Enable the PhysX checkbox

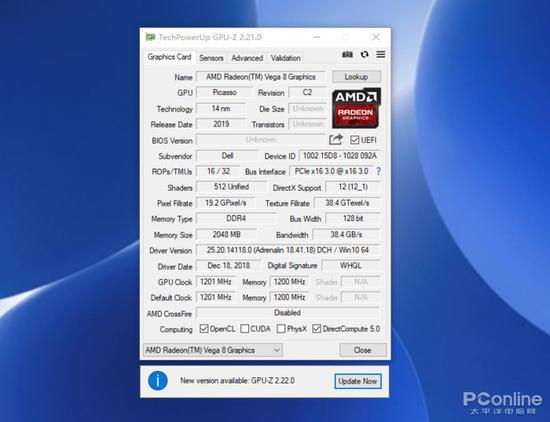pyautogui.click(x=281, y=329)
